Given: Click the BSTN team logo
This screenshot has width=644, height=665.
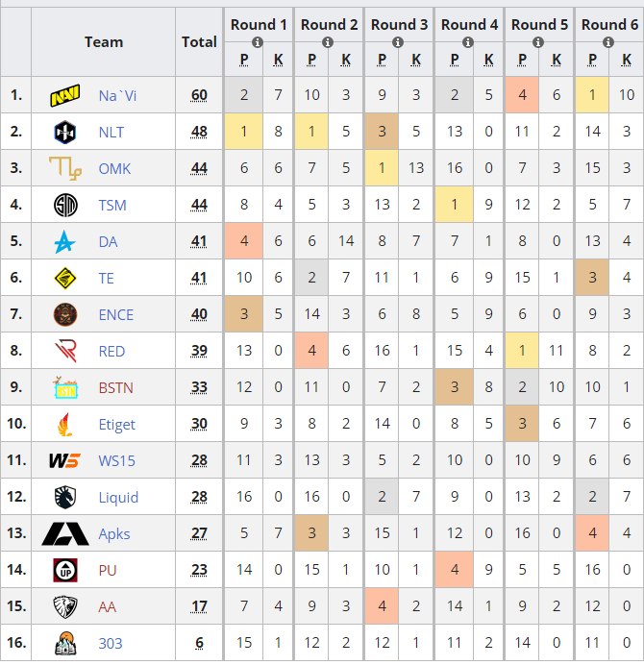Looking at the screenshot, I should (x=64, y=388).
